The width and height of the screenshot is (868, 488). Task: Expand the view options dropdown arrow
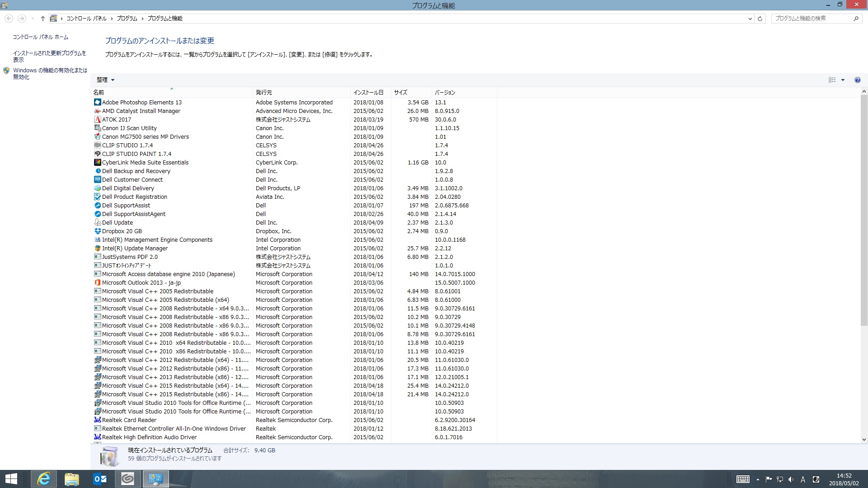click(843, 80)
